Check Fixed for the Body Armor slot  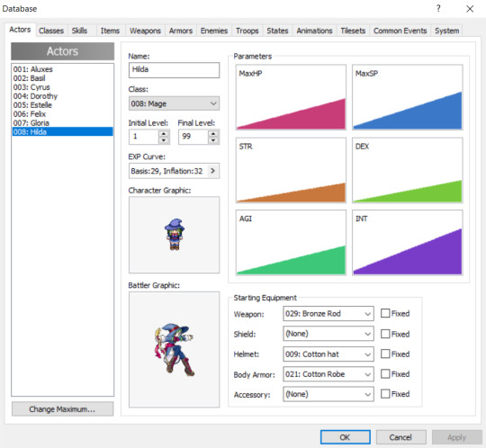coord(385,374)
